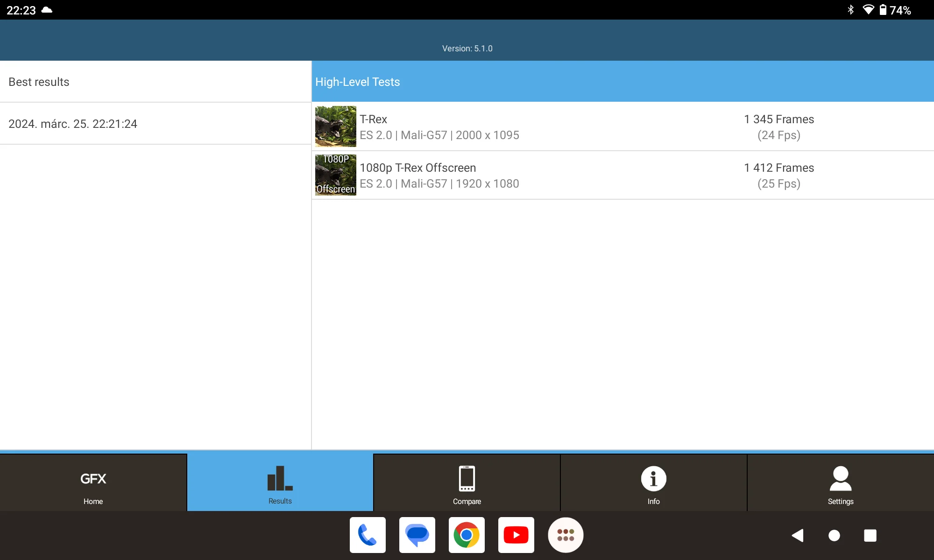Open the GFX Home tab

click(93, 483)
